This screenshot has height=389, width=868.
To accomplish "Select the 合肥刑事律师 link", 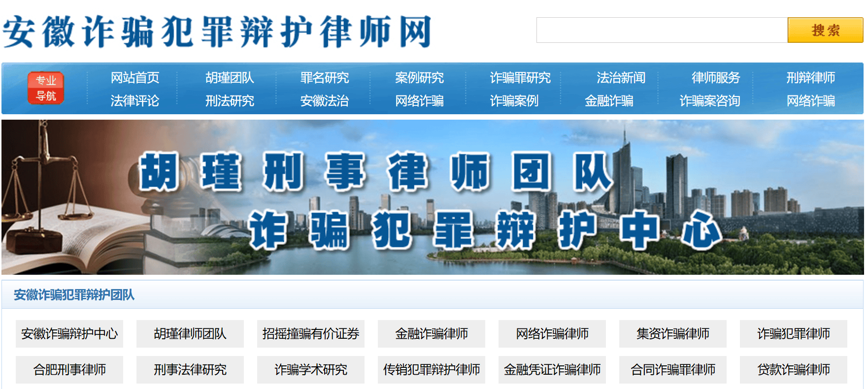I will pos(69,370).
